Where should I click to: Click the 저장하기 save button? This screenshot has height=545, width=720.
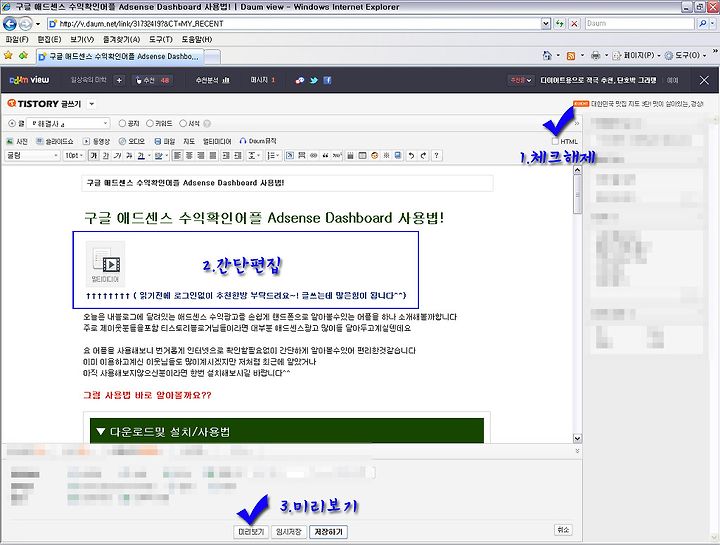328,532
